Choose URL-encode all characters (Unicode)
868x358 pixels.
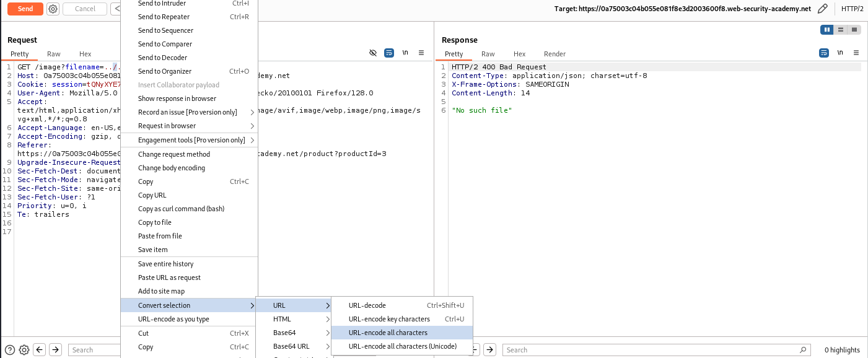(402, 346)
